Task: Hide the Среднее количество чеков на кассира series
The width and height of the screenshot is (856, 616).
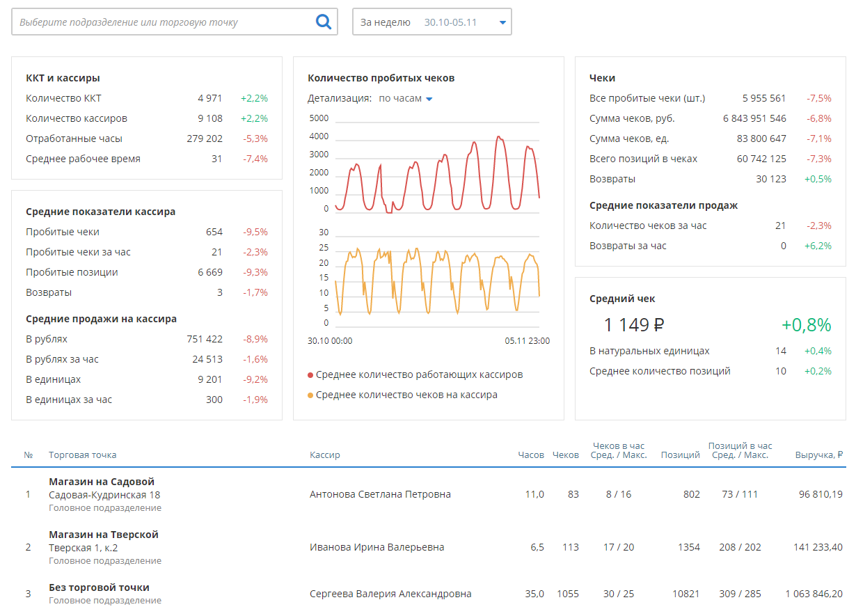Action: point(406,395)
